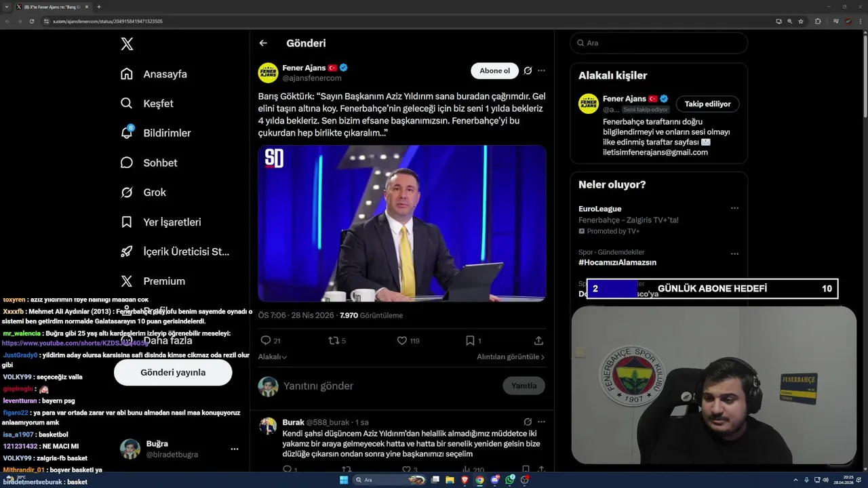Open account menu dots next to Buğra
Image resolution: width=868 pixels, height=488 pixels.
234,449
